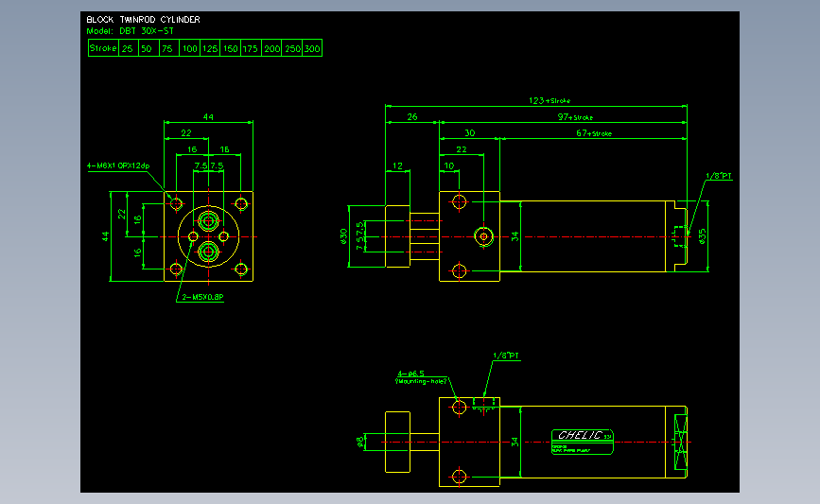
Task: Select the 200 stroke table cell
Action: coord(271,48)
